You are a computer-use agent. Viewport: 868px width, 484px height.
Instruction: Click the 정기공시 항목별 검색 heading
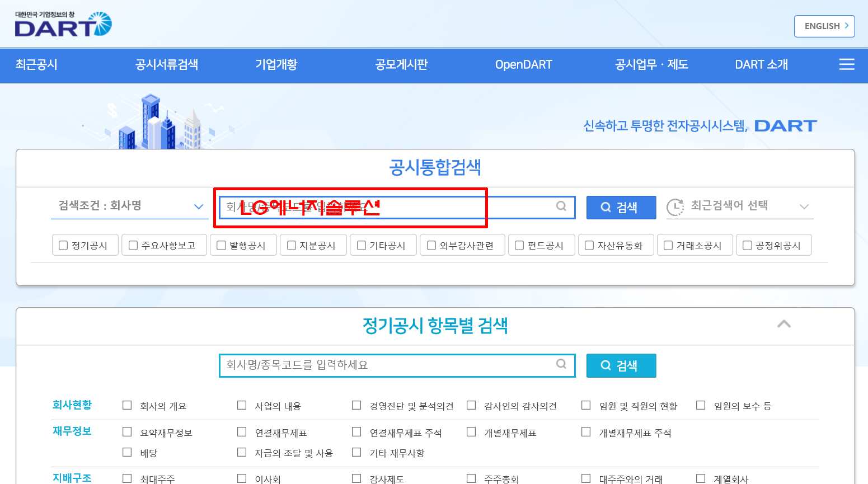pos(435,325)
